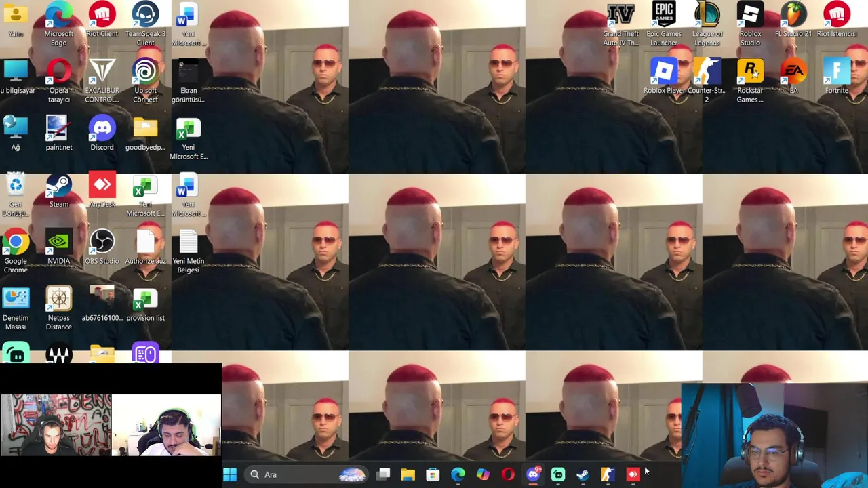Open the Yalın user folder on desktop
Screen dimensions: 868x488
click(16, 20)
